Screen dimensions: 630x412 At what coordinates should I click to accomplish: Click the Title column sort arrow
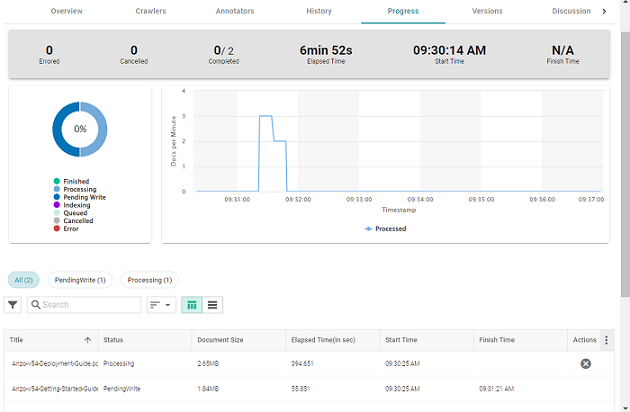click(x=87, y=340)
